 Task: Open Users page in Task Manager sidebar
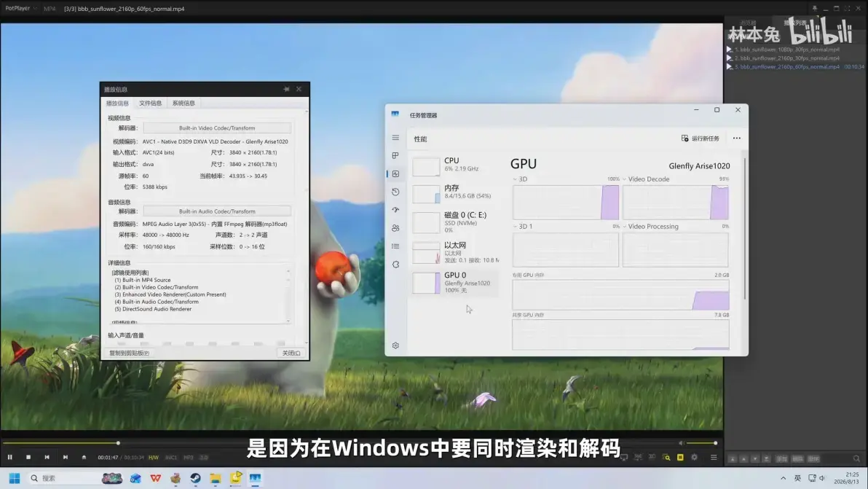[395, 228]
